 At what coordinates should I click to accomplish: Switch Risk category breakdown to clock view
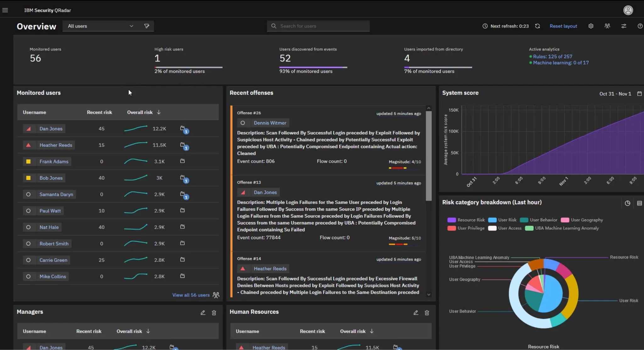pyautogui.click(x=627, y=203)
